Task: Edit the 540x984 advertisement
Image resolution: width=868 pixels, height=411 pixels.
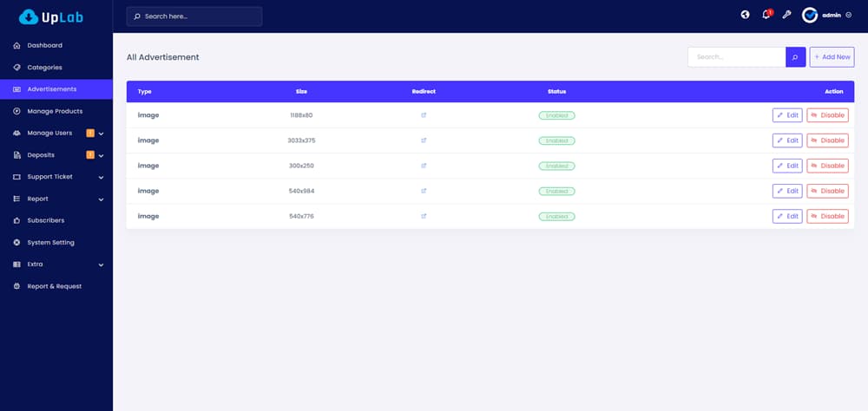Action: point(787,191)
